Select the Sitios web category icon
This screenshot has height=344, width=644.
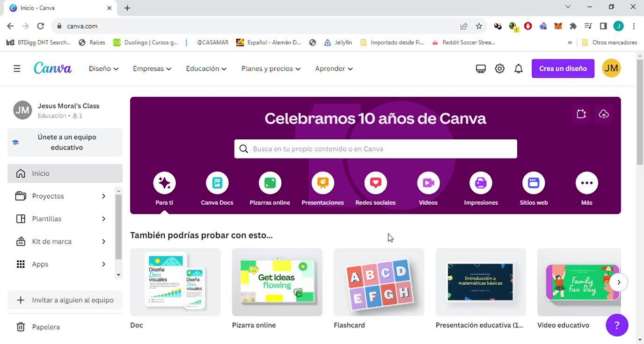click(x=534, y=183)
